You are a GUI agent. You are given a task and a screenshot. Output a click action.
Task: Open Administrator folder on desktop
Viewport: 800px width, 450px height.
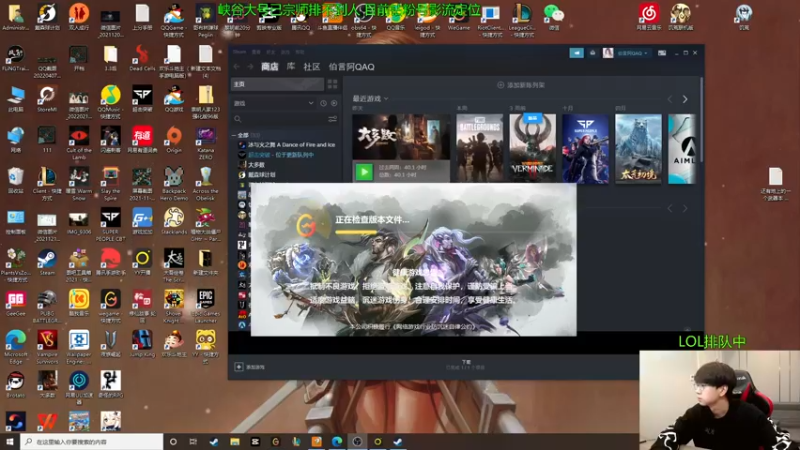coord(15,17)
